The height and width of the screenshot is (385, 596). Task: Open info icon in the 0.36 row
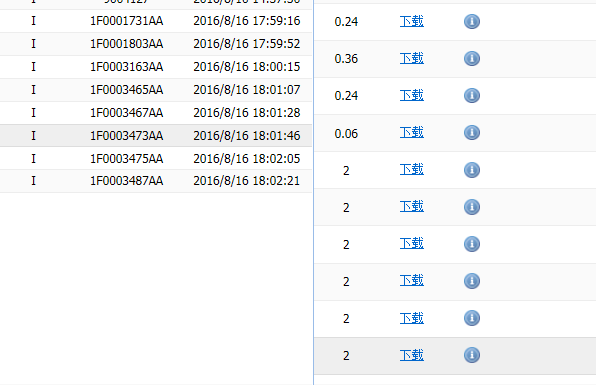tap(472, 59)
